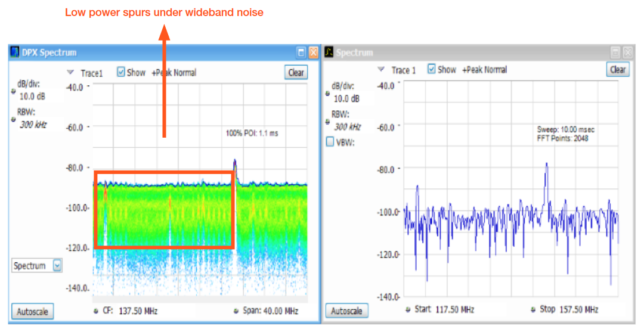Toggle Show checkbox for Trace 1 in Spectrum

[432, 69]
